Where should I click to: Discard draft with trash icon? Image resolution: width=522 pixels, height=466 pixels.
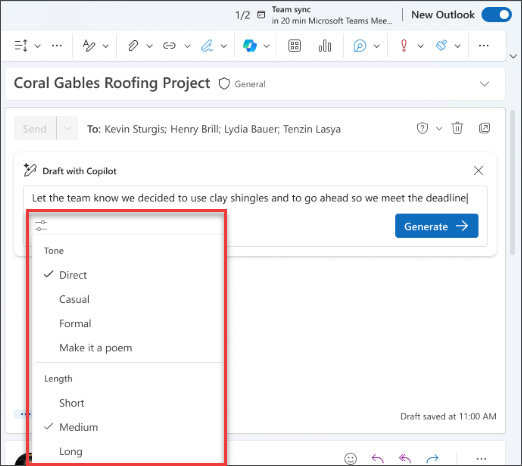pyautogui.click(x=457, y=128)
